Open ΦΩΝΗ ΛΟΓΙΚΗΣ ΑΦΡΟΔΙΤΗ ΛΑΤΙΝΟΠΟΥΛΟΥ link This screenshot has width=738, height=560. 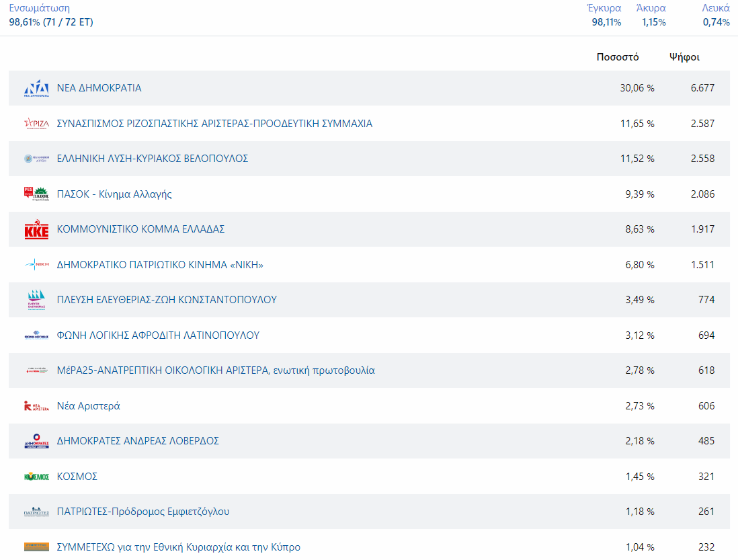(158, 335)
